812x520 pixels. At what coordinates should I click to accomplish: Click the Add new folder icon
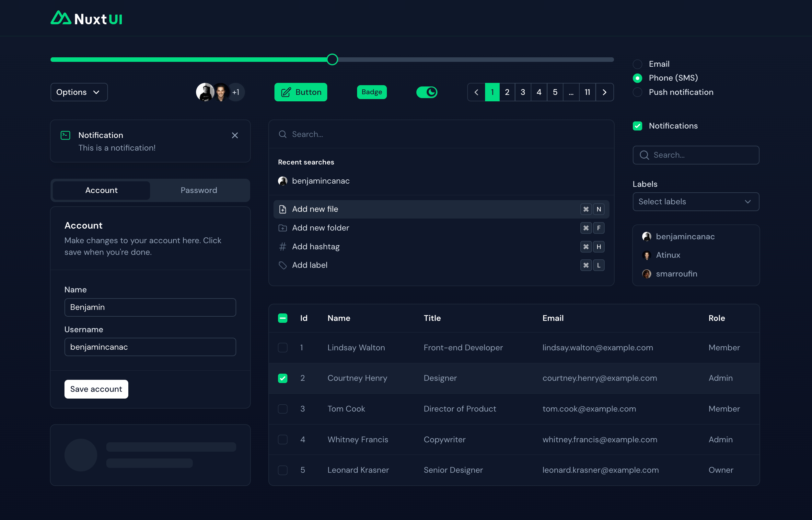coord(283,228)
